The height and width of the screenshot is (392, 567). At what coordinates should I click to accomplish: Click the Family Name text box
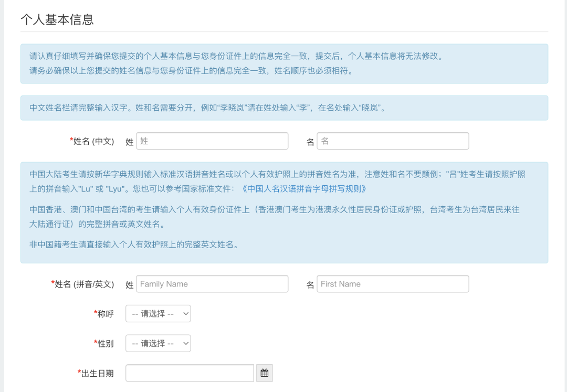point(212,284)
